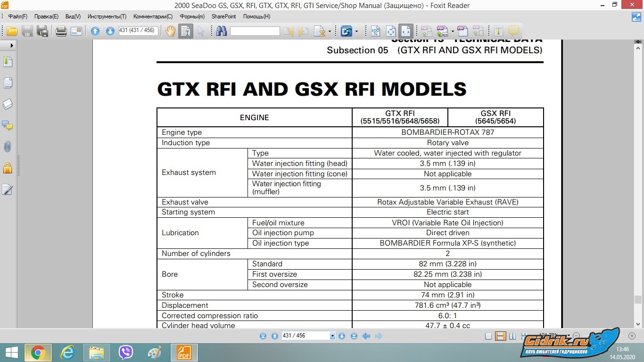644x362 pixels.
Task: Toggle Fit Width view mode
Action: pos(405,32)
